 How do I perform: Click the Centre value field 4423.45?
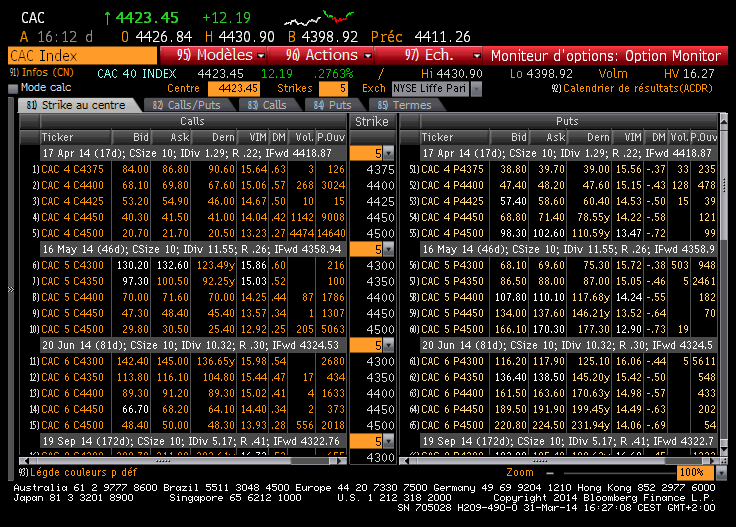[x=234, y=88]
